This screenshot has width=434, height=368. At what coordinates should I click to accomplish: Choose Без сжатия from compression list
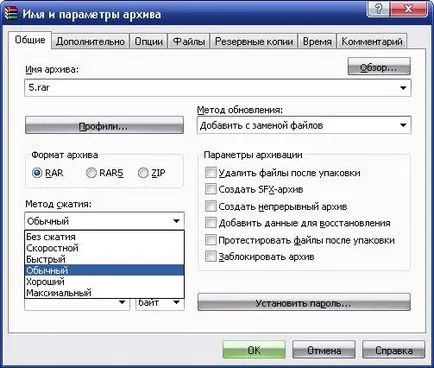[104, 237]
